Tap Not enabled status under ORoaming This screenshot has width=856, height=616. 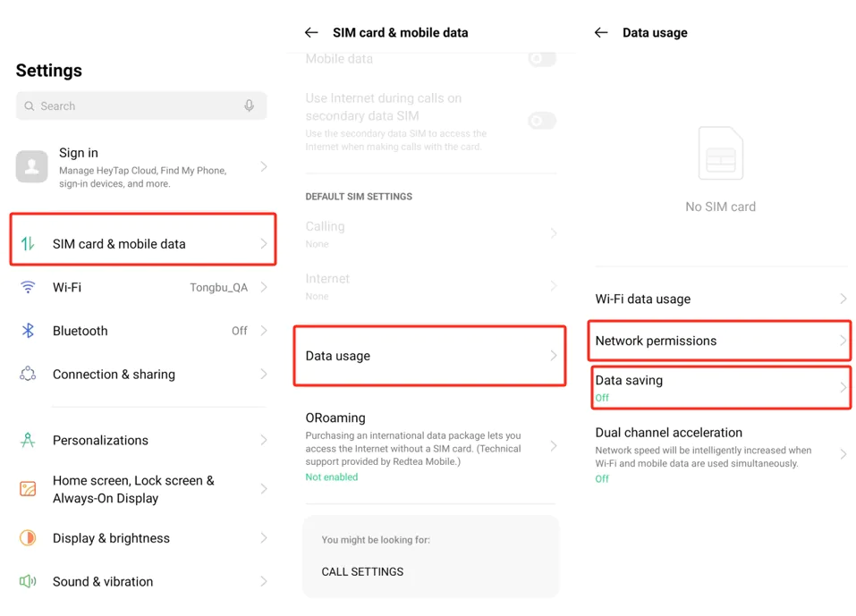tap(331, 477)
